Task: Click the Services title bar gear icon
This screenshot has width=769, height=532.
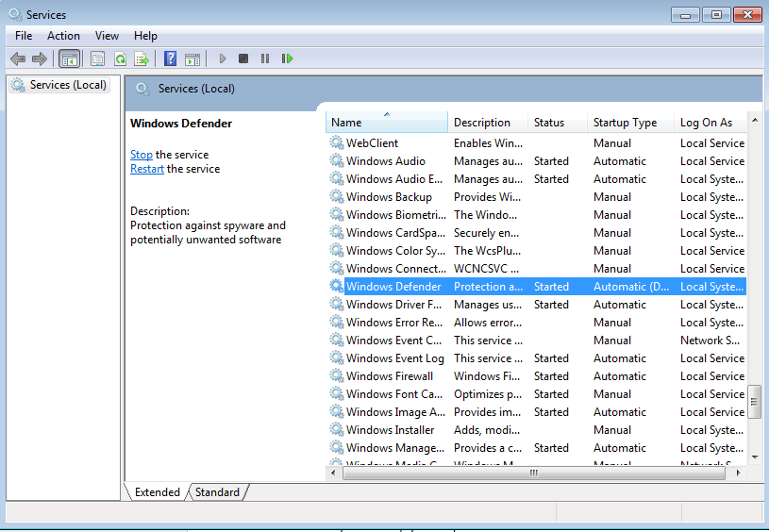Action: pos(15,15)
